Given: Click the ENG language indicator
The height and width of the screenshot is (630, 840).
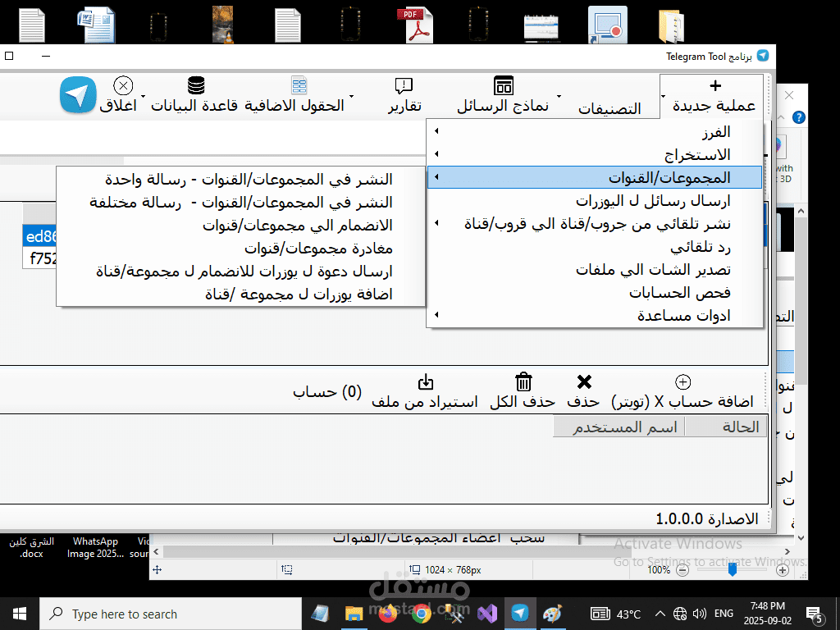Looking at the screenshot, I should [724, 614].
